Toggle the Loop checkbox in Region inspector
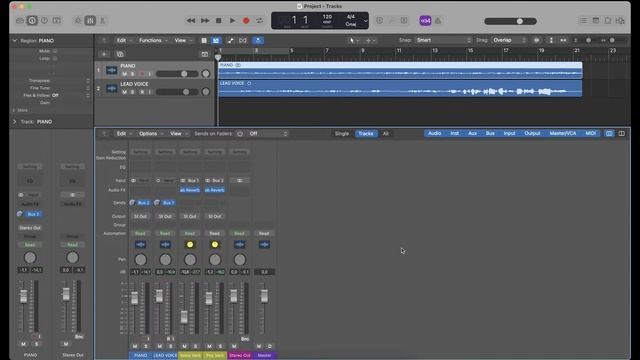 (x=55, y=58)
